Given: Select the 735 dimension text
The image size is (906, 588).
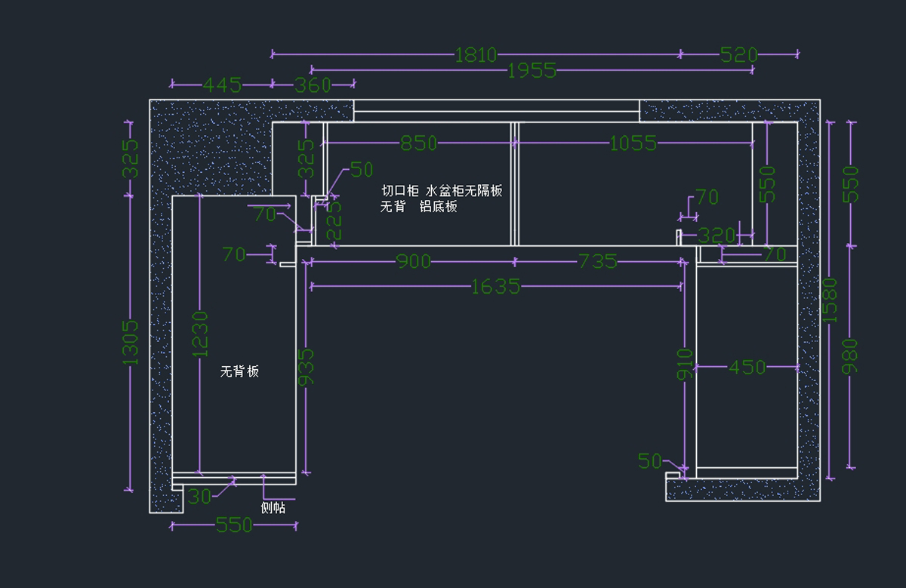Looking at the screenshot, I should click(597, 262).
